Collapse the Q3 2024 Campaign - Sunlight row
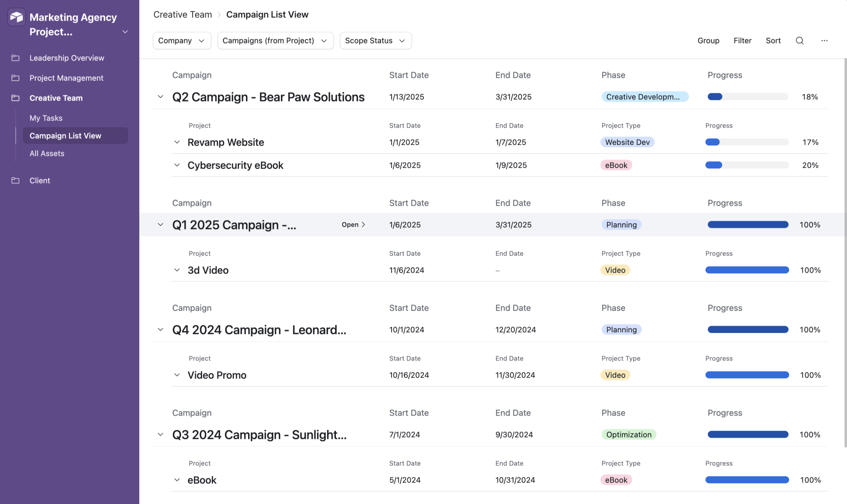The width and height of the screenshot is (847, 504). point(160,434)
